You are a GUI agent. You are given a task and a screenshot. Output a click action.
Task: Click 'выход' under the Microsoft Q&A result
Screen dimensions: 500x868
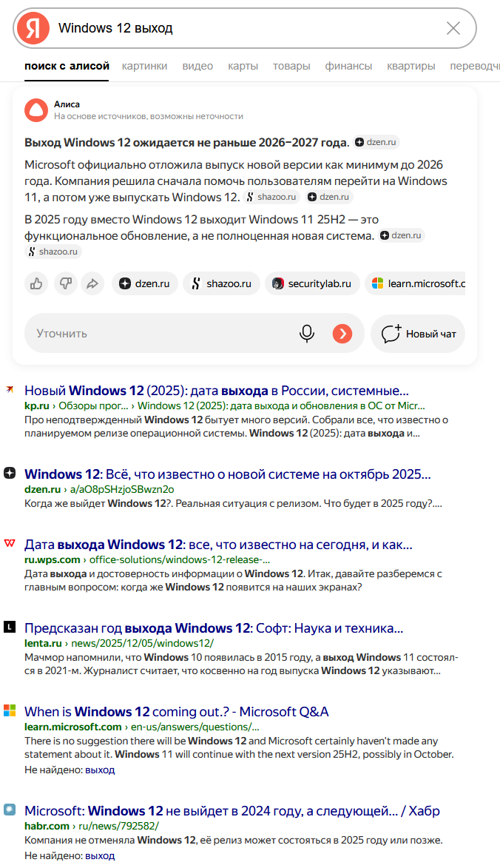pyautogui.click(x=100, y=770)
